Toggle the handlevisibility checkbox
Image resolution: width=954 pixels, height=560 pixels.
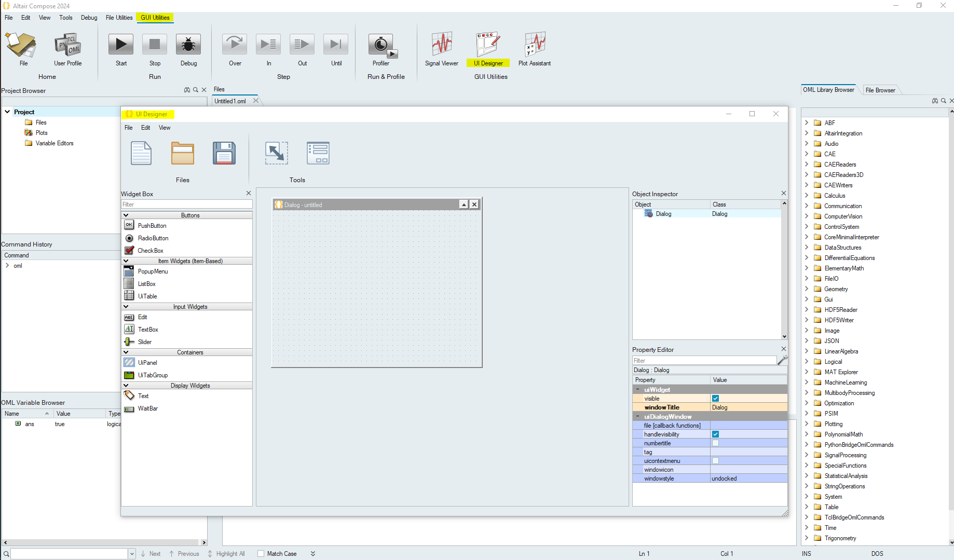tap(715, 434)
